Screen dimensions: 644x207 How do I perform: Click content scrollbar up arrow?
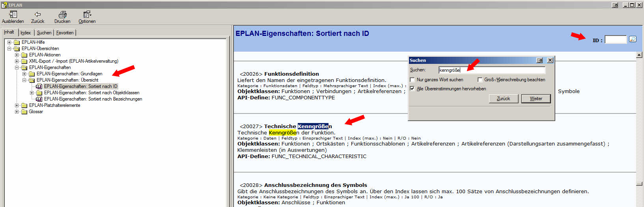point(639,55)
